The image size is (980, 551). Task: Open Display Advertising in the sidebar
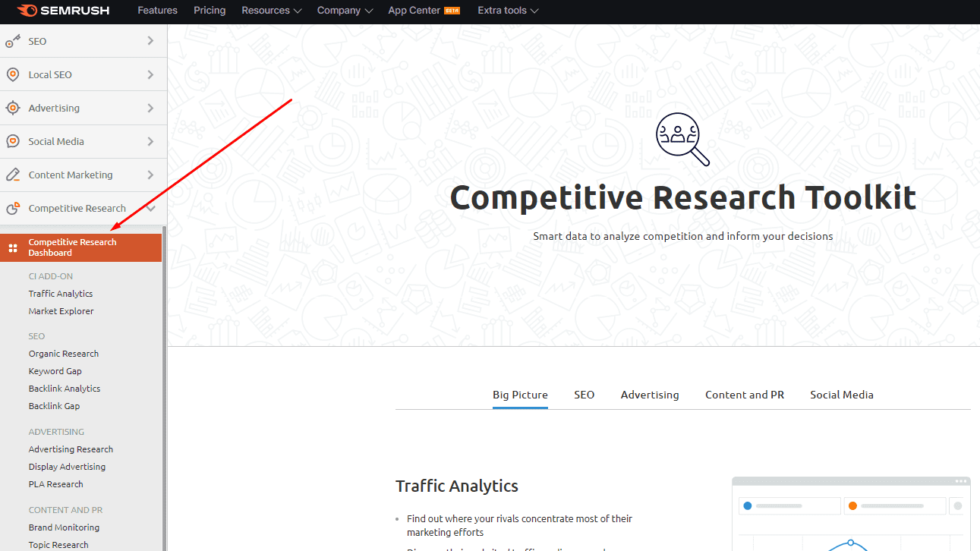67,467
